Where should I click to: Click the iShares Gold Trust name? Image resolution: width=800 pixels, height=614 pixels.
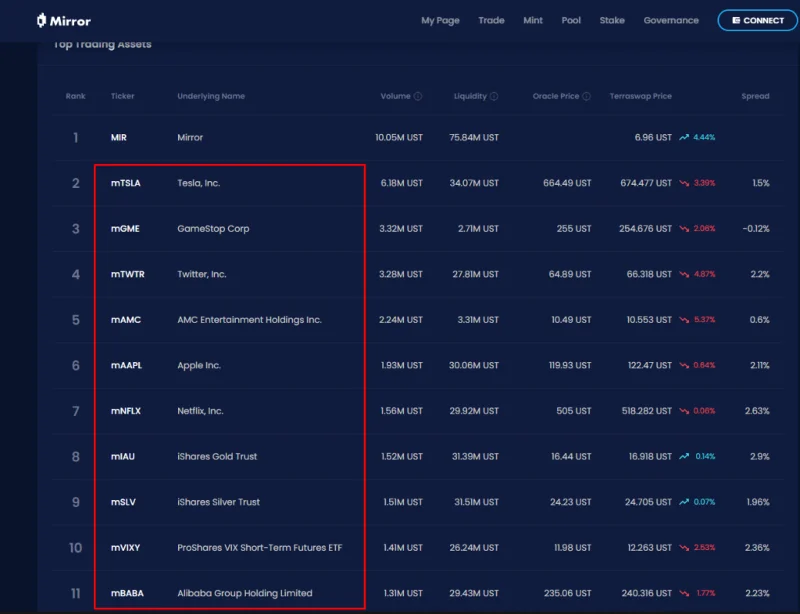[x=217, y=456]
